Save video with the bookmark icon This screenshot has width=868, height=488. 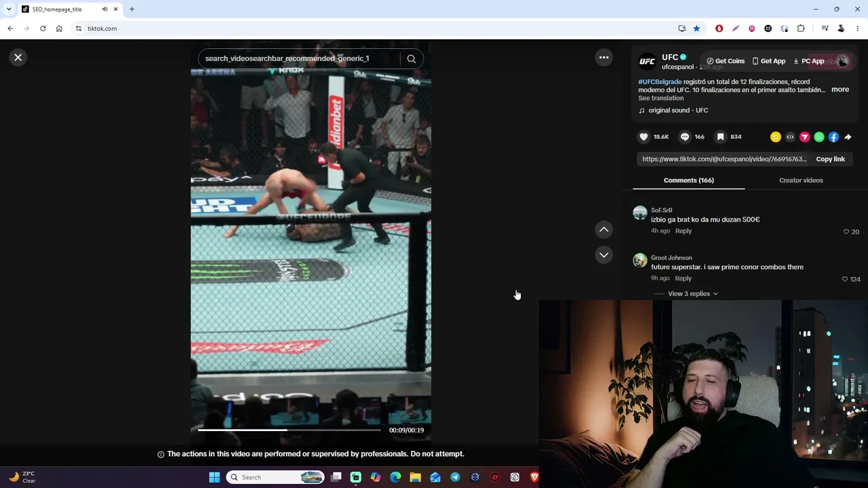[721, 137]
